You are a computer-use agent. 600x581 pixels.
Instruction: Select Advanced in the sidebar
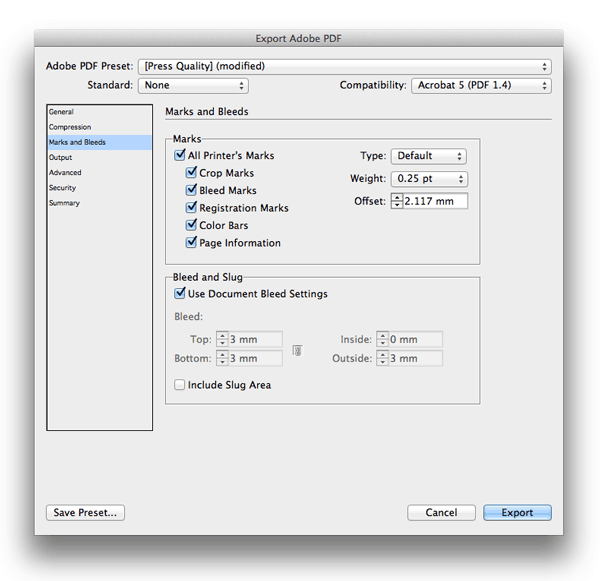(99, 173)
